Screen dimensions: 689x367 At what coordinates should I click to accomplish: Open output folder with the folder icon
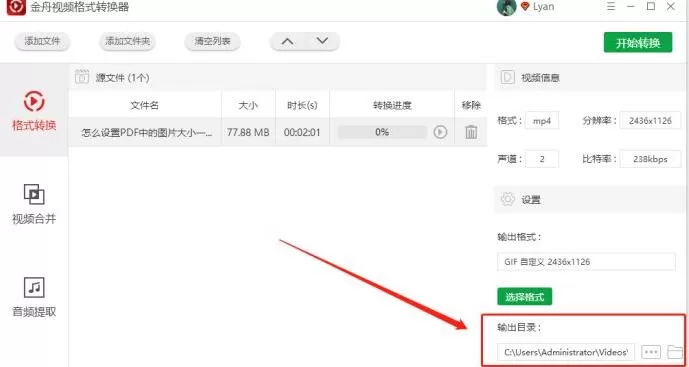coord(674,352)
